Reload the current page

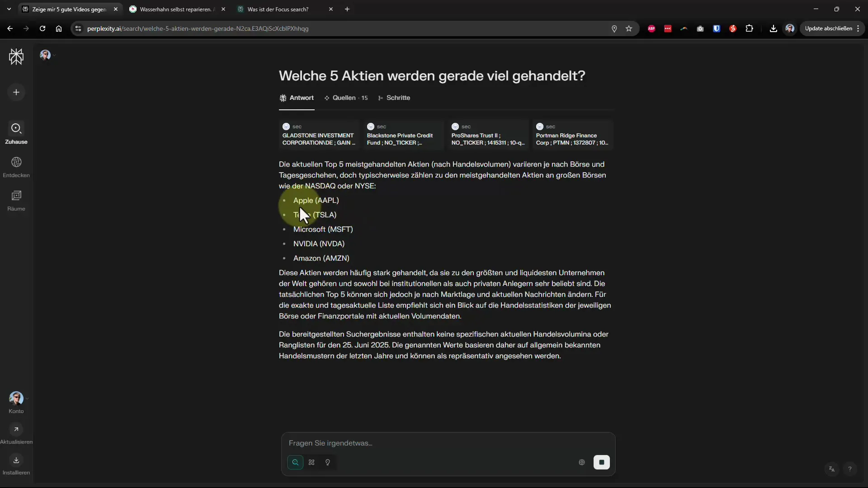click(x=42, y=28)
